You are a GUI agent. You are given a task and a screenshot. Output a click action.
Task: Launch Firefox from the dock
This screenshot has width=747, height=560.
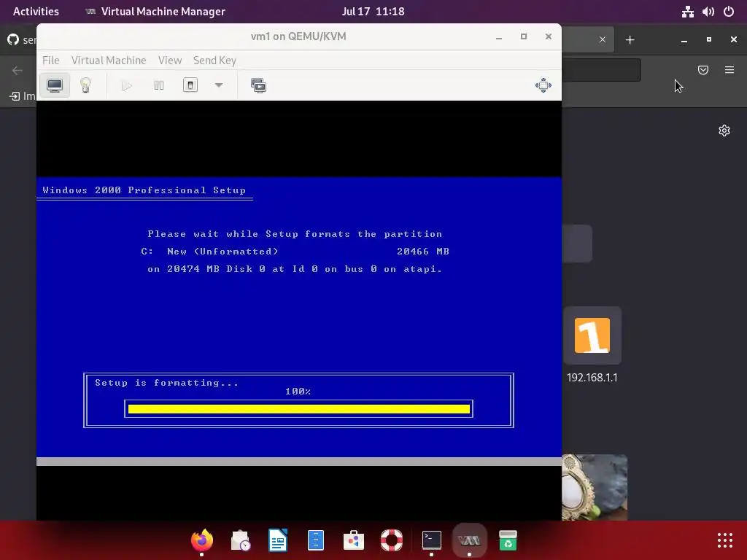[202, 540]
